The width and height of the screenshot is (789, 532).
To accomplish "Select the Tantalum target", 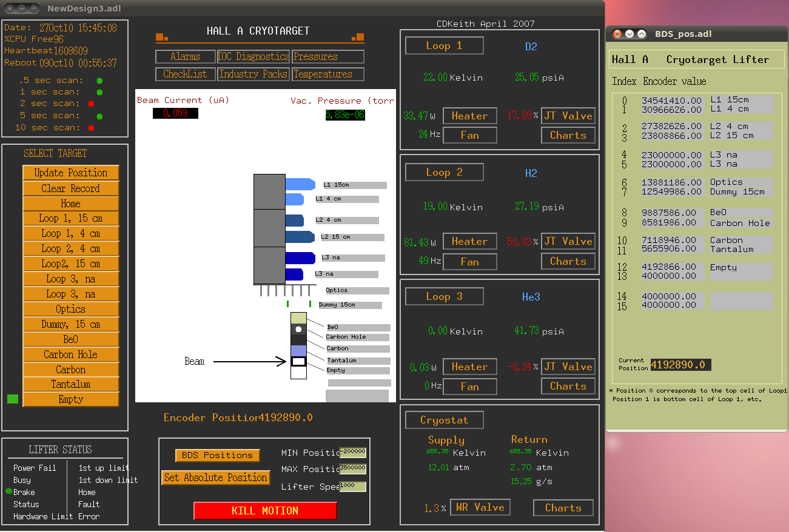I will click(x=71, y=384).
